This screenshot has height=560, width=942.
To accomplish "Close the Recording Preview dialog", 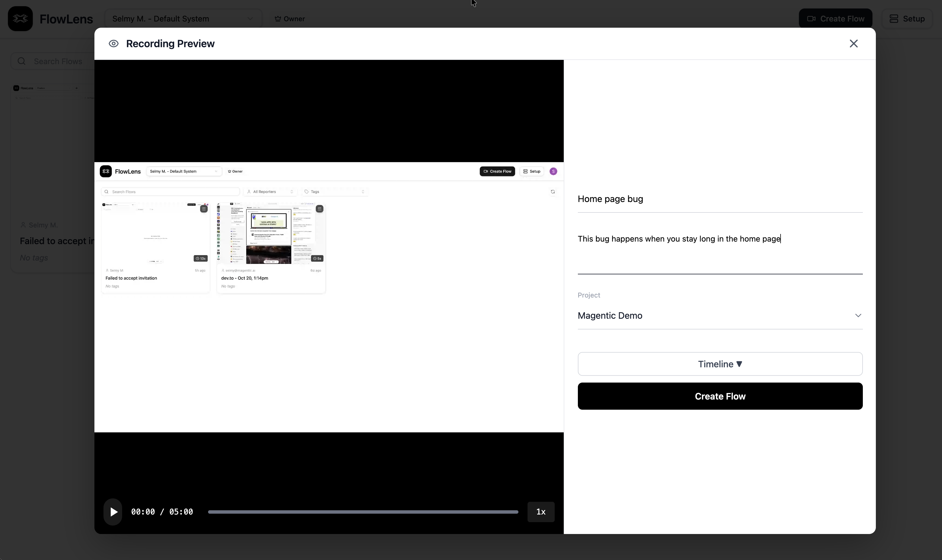I will click(x=853, y=44).
